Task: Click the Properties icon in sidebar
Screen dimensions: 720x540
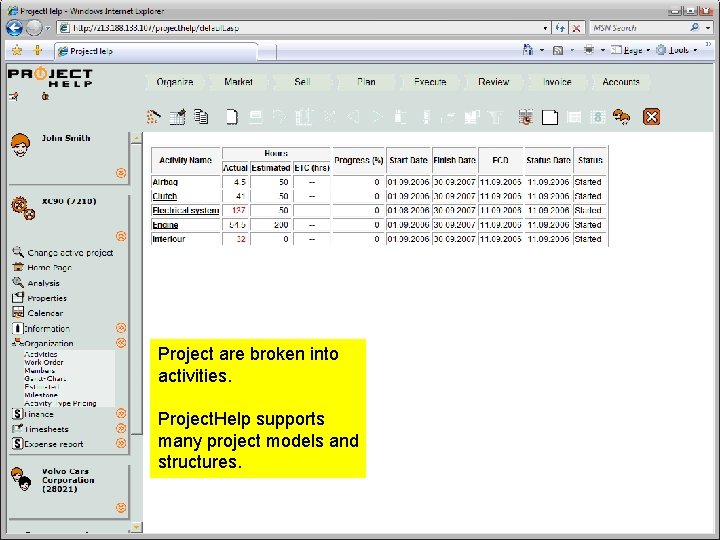Action: [18, 298]
